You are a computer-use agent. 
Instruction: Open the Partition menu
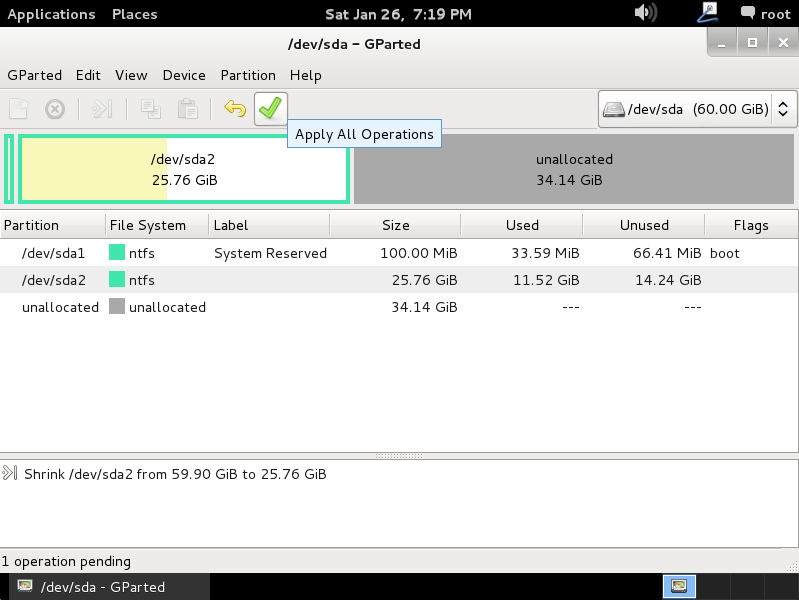pos(248,75)
